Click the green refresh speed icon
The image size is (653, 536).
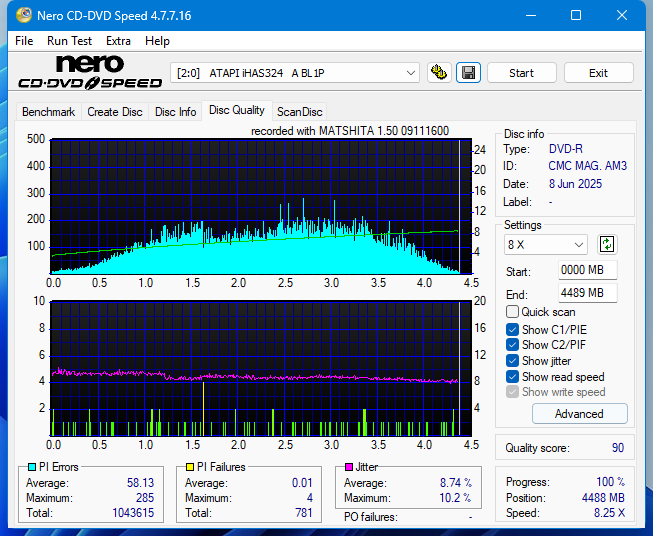[x=606, y=244]
